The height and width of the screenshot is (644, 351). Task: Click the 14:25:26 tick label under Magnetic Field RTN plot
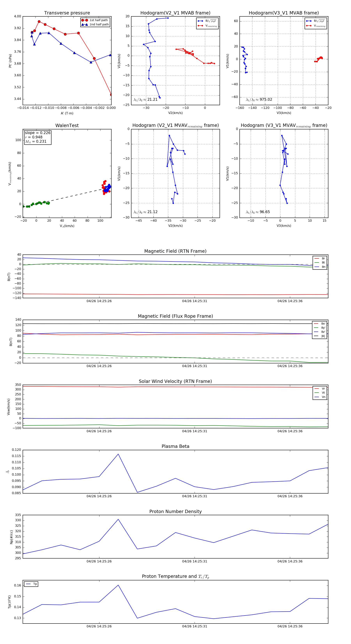99,301
